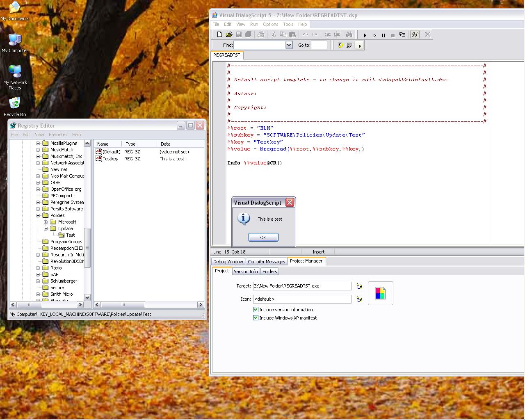Screen dimensions: 525x420
Task: Open Find with the binoculars icon
Action: click(x=349, y=35)
